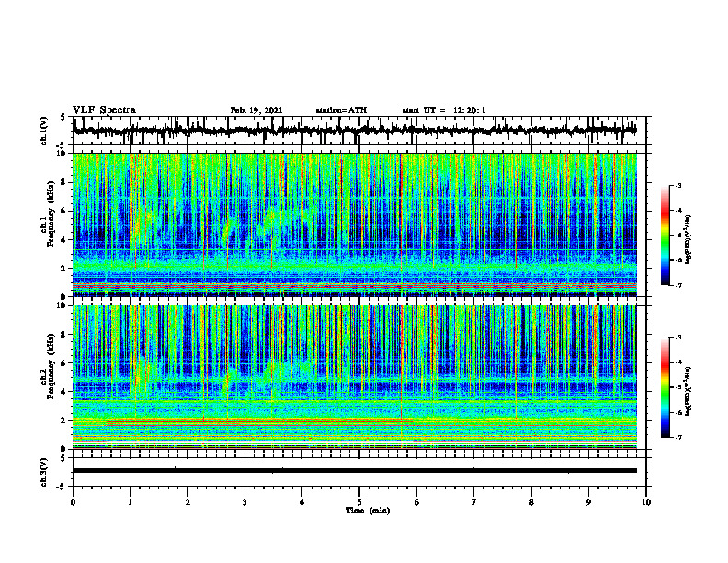Click the "-5" label on ch.3(V) axis
The width and height of the screenshot is (728, 563).
pos(62,487)
